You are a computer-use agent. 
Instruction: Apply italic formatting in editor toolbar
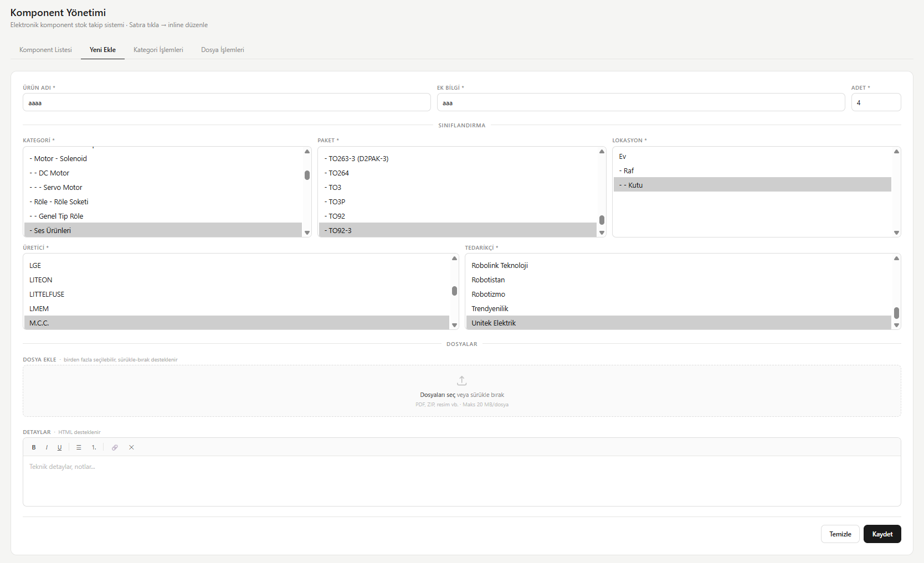click(47, 447)
